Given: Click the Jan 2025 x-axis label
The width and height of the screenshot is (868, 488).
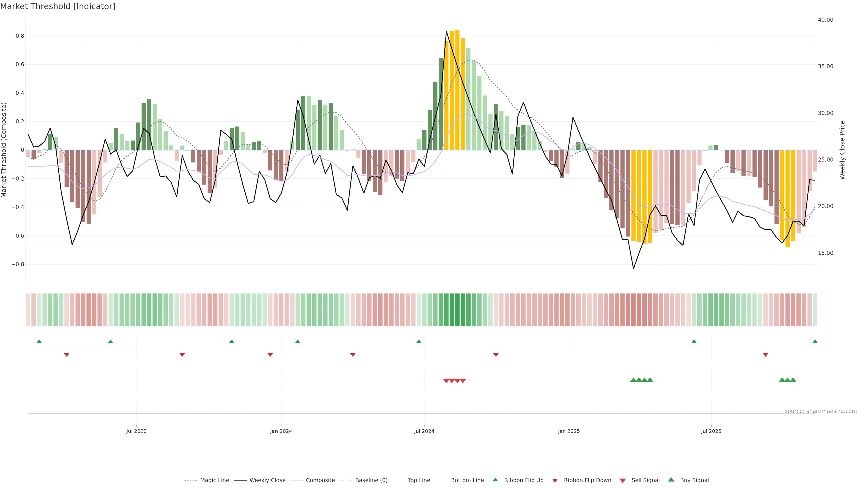Looking at the screenshot, I should (569, 431).
